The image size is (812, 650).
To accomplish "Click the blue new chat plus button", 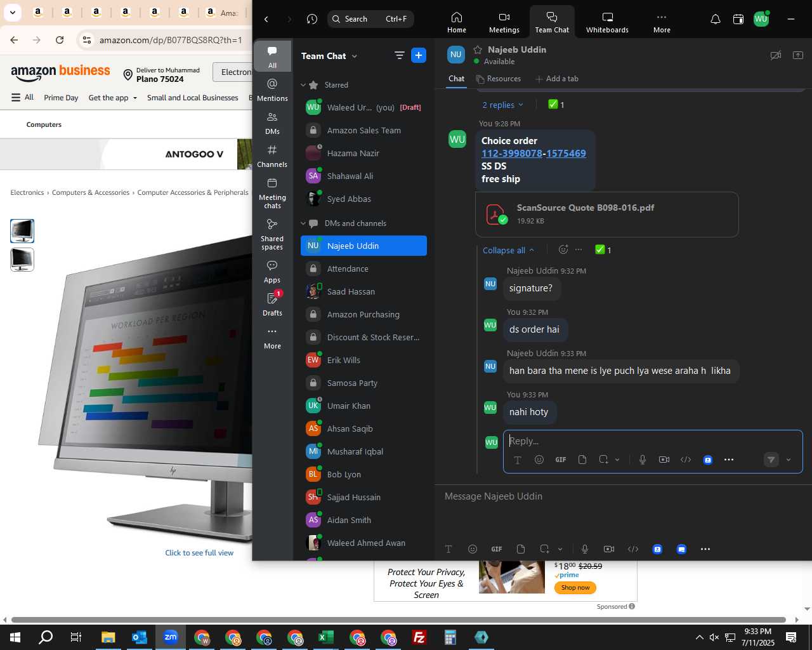I will tap(419, 55).
